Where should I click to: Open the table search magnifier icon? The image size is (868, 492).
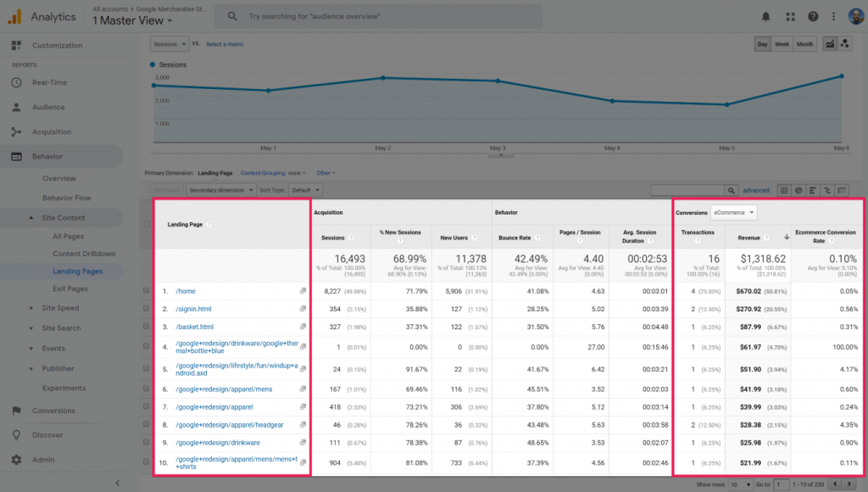(731, 190)
